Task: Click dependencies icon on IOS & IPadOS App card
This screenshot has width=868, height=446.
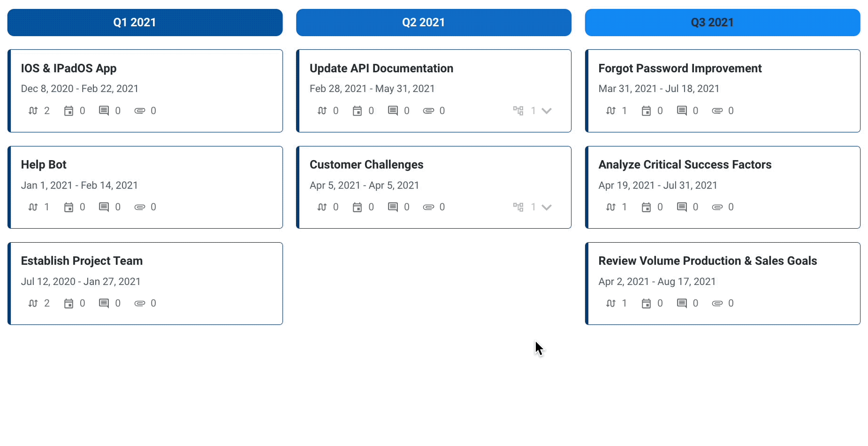Action: (33, 111)
